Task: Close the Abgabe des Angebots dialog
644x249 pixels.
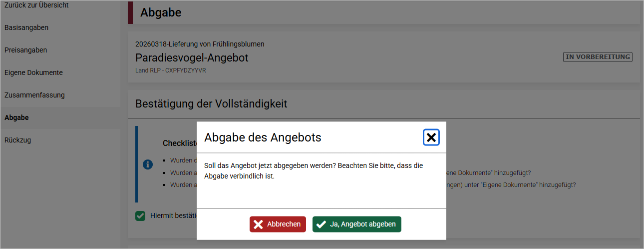Action: (x=431, y=137)
